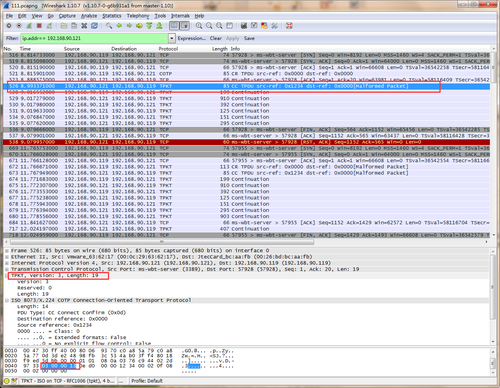Zoom out the main window text
Screen dimensions: 500x388
[209, 26]
